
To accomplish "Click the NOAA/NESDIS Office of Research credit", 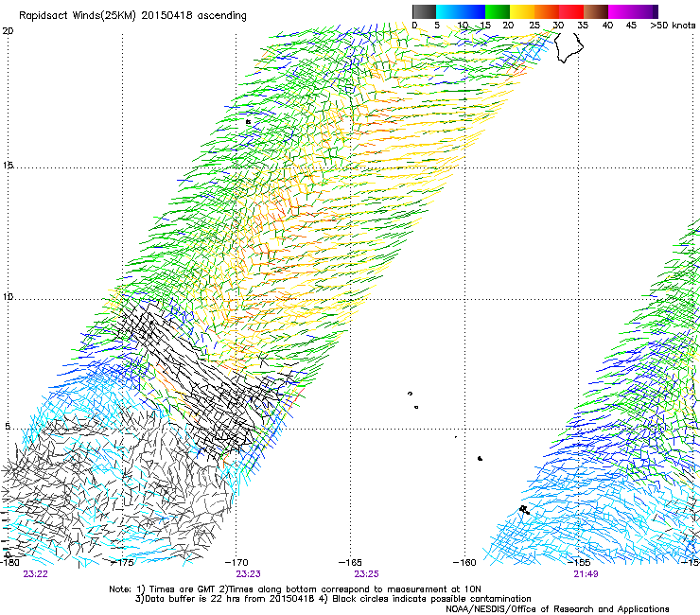I will click(x=557, y=609).
